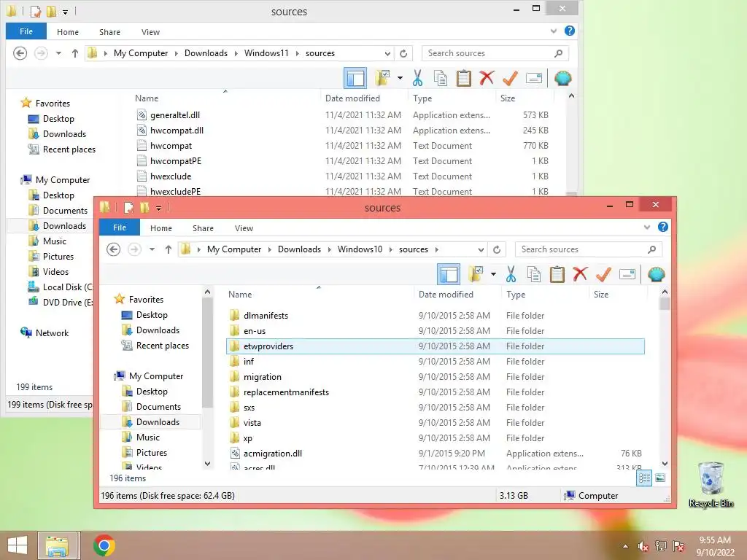Click file list vertical scrollbar thumb in Windows10 window
The width and height of the screenshot is (747, 560).
pos(665,303)
